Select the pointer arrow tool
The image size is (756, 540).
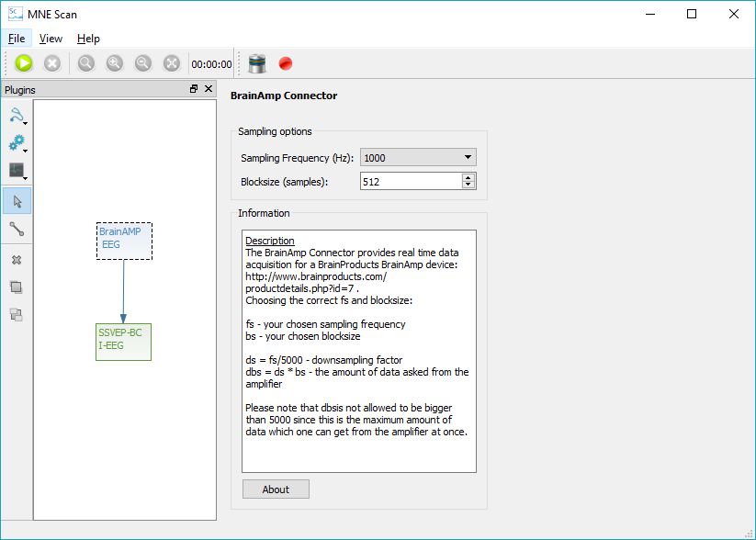click(17, 201)
